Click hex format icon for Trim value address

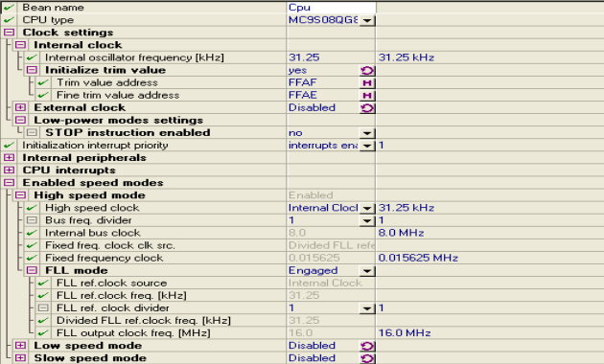click(x=367, y=83)
